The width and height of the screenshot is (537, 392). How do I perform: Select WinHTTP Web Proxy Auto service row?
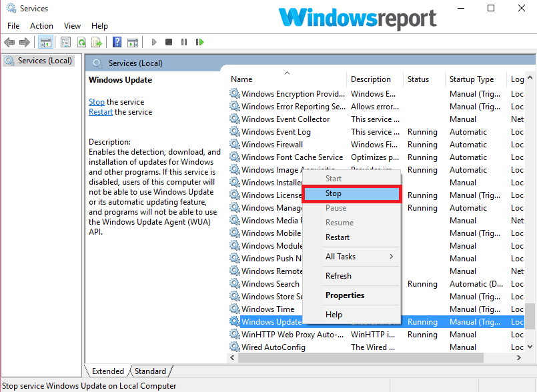376,335
